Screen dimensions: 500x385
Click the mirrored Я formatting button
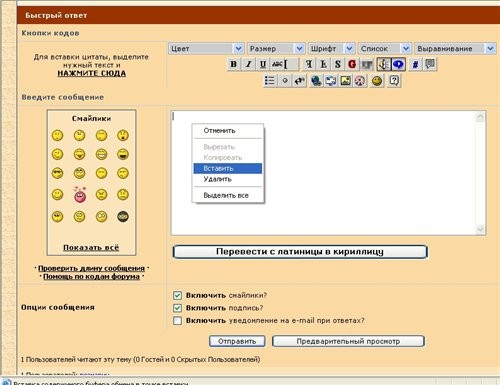pyautogui.click(x=309, y=64)
